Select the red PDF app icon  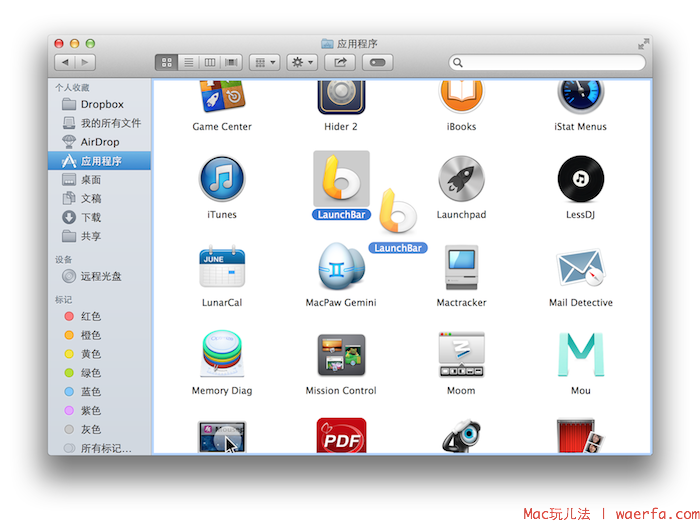[341, 436]
